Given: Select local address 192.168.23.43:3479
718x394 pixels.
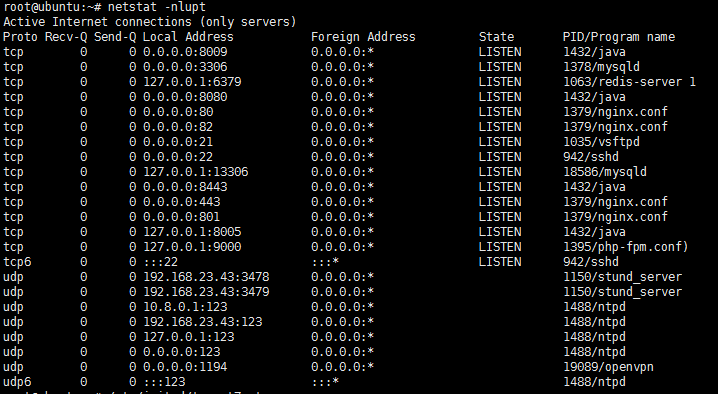Looking at the screenshot, I should pos(207,292).
